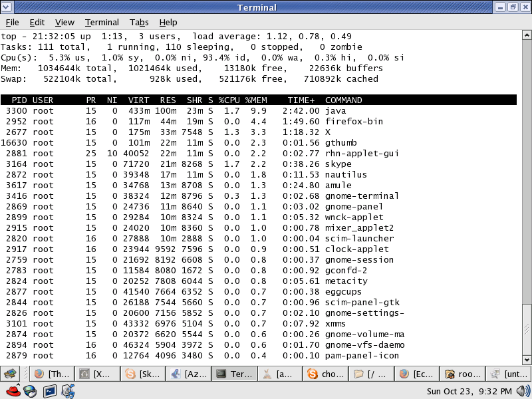Click the PID column header
Viewport: 532px width, 399px height.
click(x=19, y=100)
